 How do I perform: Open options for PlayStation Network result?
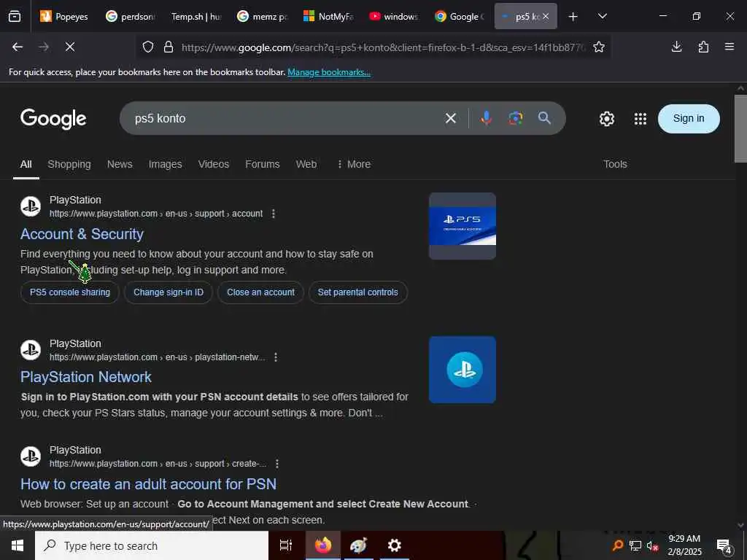276,357
